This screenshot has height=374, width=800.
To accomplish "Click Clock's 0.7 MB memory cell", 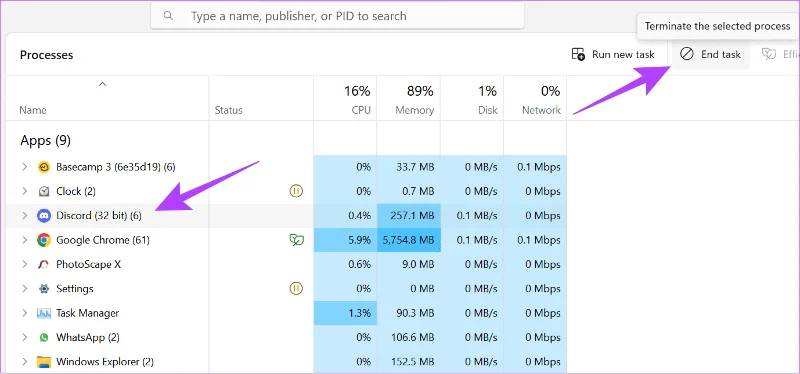I will (x=409, y=191).
